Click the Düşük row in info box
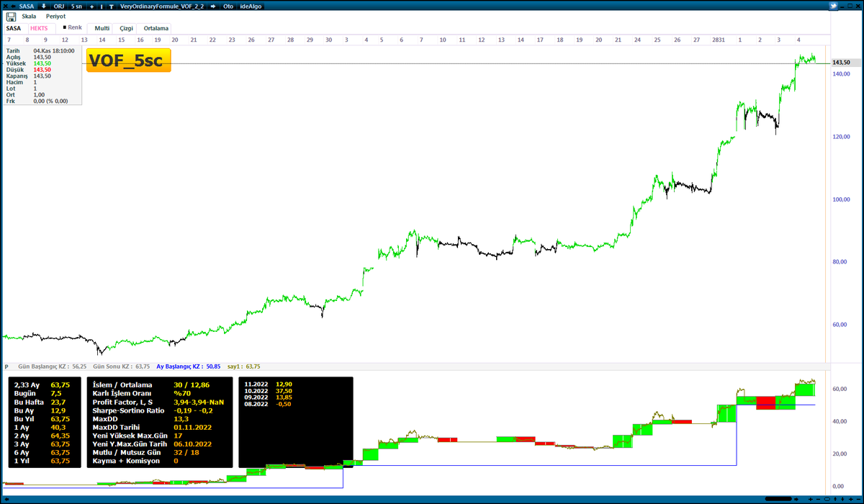The width and height of the screenshot is (864, 504). pos(29,70)
